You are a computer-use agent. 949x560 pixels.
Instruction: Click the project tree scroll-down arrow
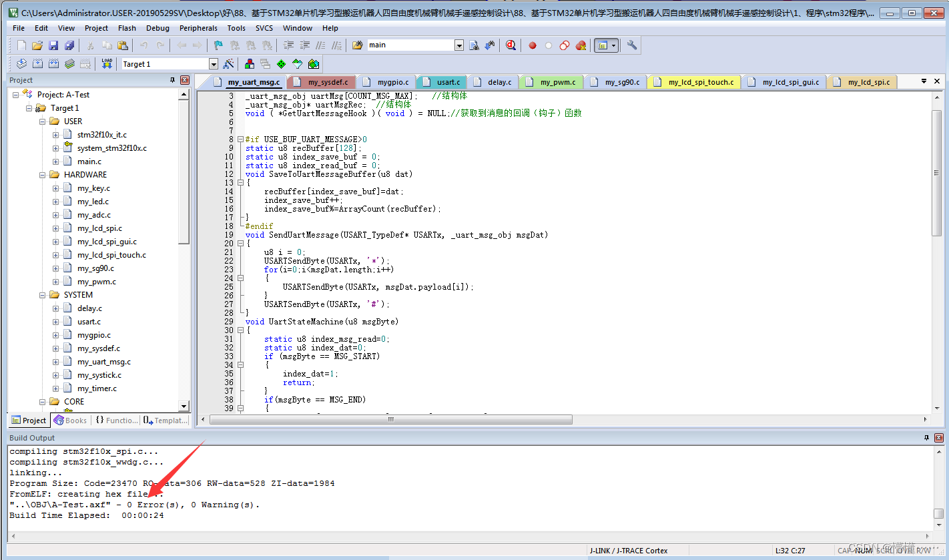click(184, 406)
